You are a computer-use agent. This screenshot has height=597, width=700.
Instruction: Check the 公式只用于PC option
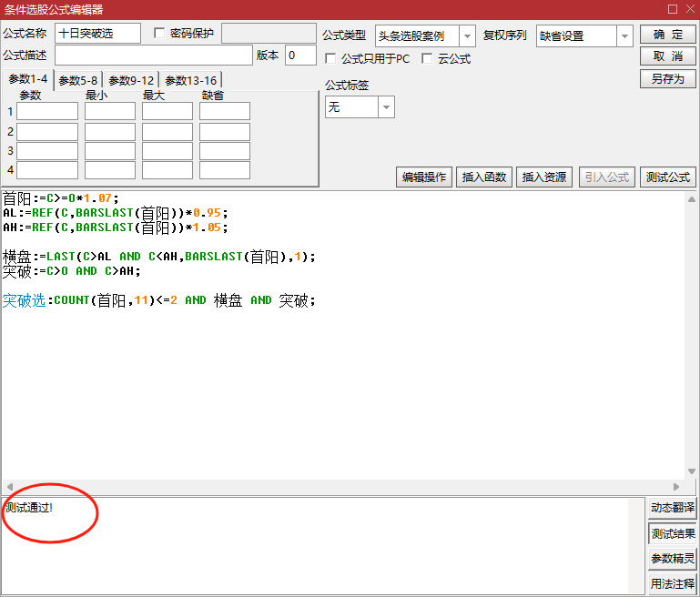click(x=330, y=58)
